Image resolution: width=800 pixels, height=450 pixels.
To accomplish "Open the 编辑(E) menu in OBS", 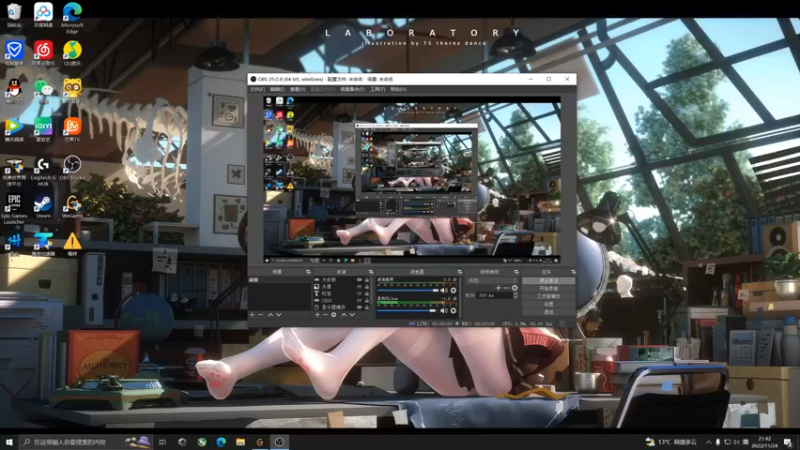I will [277, 89].
